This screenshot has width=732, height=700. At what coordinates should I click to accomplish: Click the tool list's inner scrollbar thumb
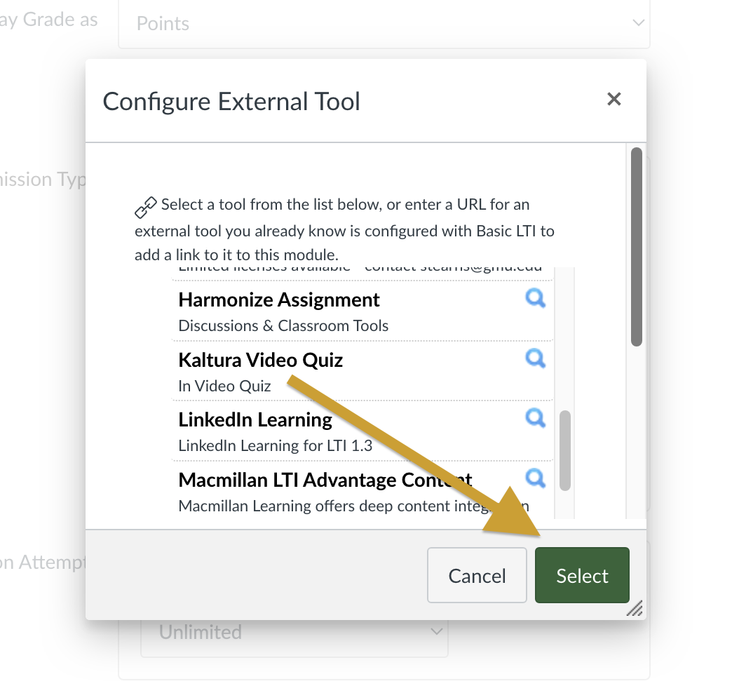pos(565,450)
